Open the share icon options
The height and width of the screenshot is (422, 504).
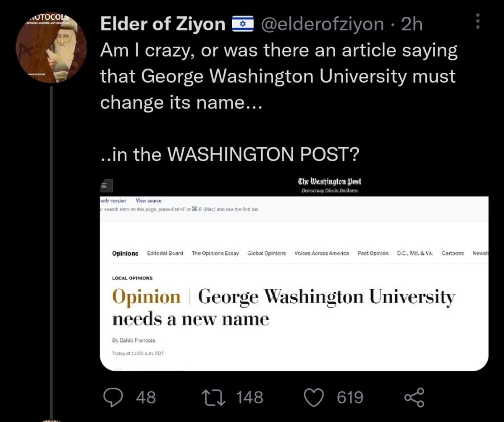pos(414,397)
